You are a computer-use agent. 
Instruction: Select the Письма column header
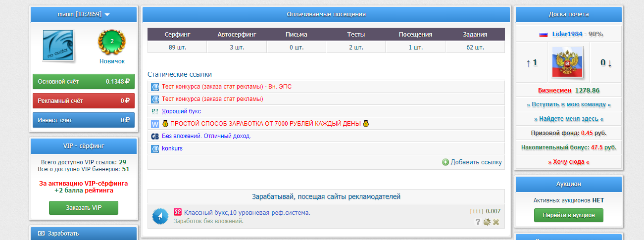point(297,35)
